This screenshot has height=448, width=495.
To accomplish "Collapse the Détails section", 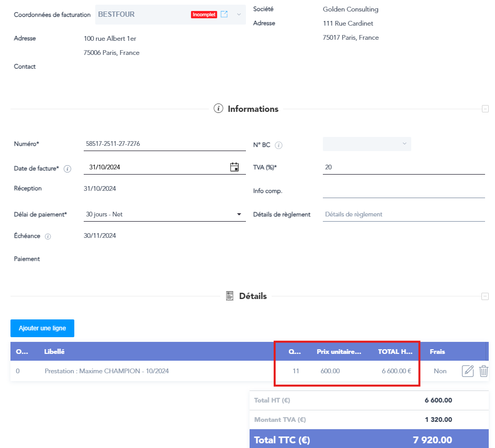I will tap(485, 296).
